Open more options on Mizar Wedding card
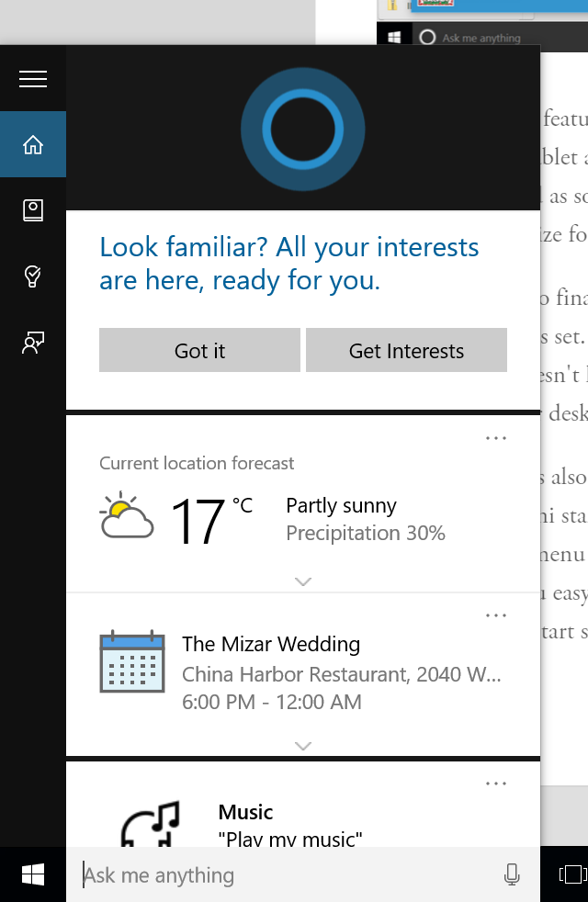588x902 pixels. pyautogui.click(x=495, y=615)
